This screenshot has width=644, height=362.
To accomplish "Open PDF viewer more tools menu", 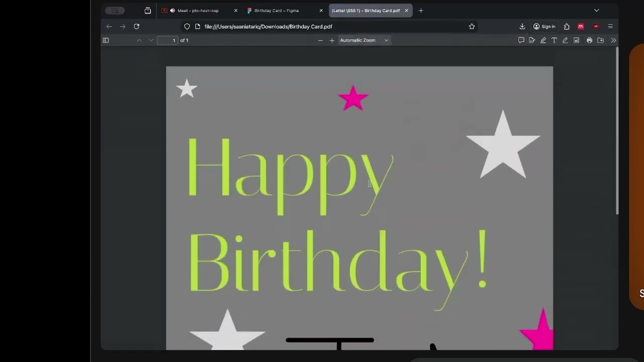I will tap(613, 40).
